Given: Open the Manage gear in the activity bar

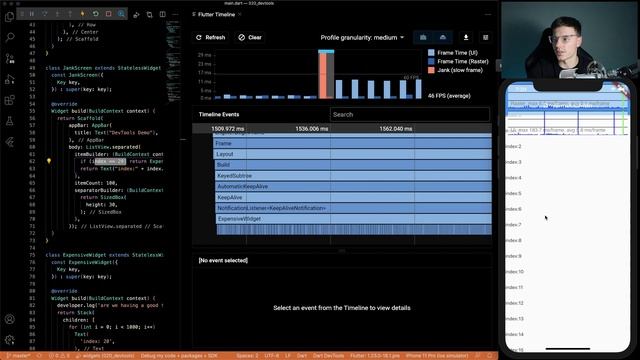Looking at the screenshot, I should click(x=9, y=340).
